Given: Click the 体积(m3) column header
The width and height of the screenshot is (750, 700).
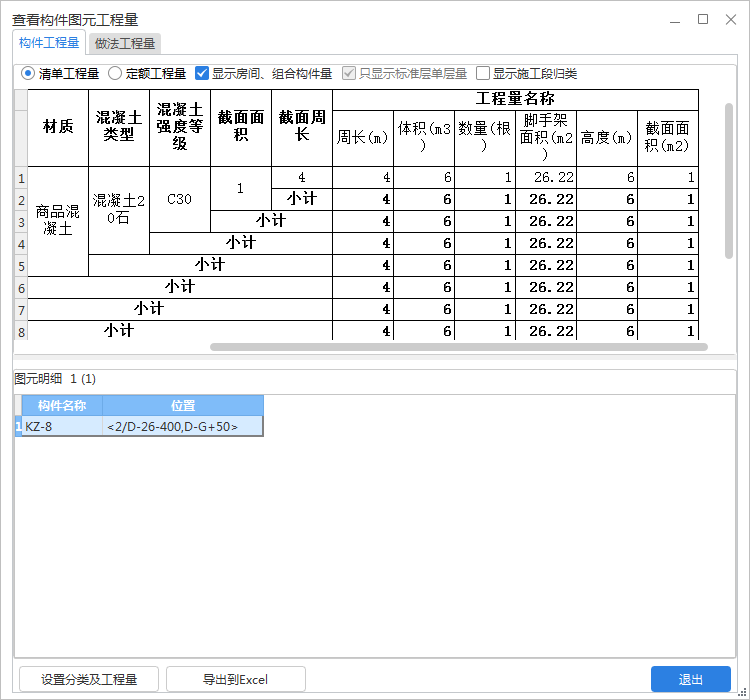Looking at the screenshot, I should point(424,138).
